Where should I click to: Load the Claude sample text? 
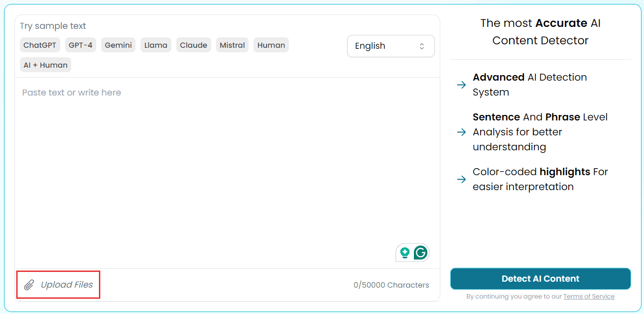click(193, 45)
